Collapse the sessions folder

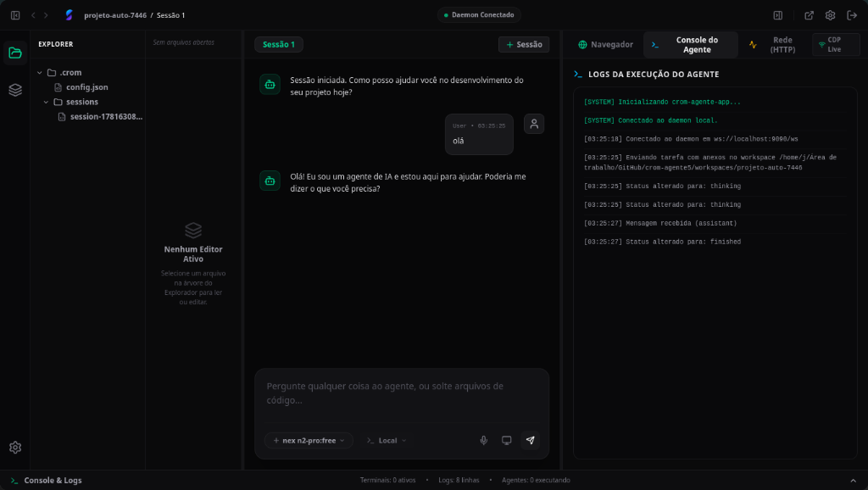pyautogui.click(x=47, y=102)
